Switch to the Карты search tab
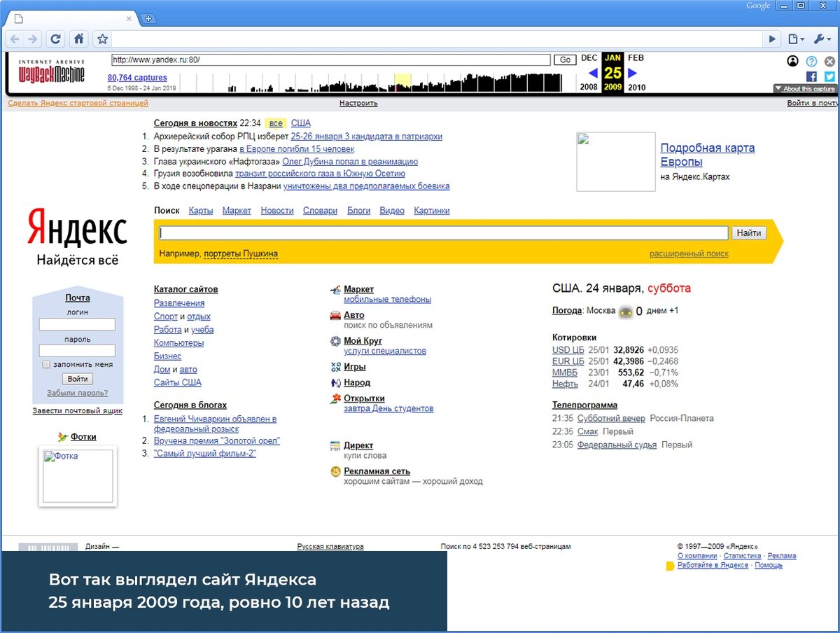 pos(201,210)
